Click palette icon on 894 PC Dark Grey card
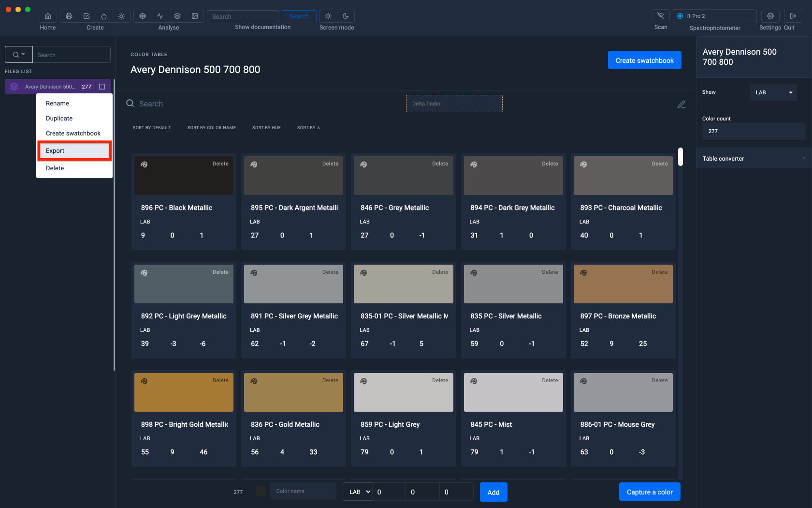This screenshot has height=508, width=812. coord(474,164)
